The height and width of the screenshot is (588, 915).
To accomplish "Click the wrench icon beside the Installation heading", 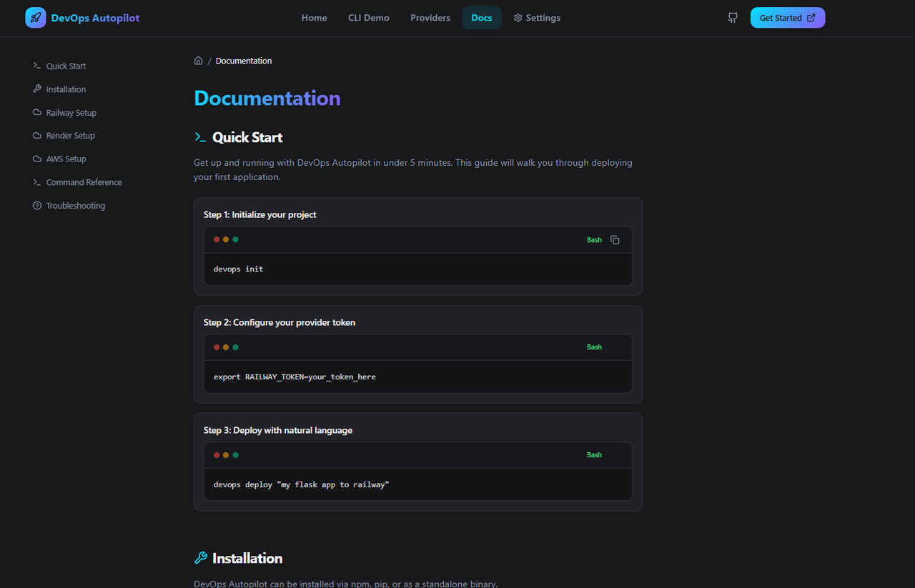I will (x=200, y=558).
